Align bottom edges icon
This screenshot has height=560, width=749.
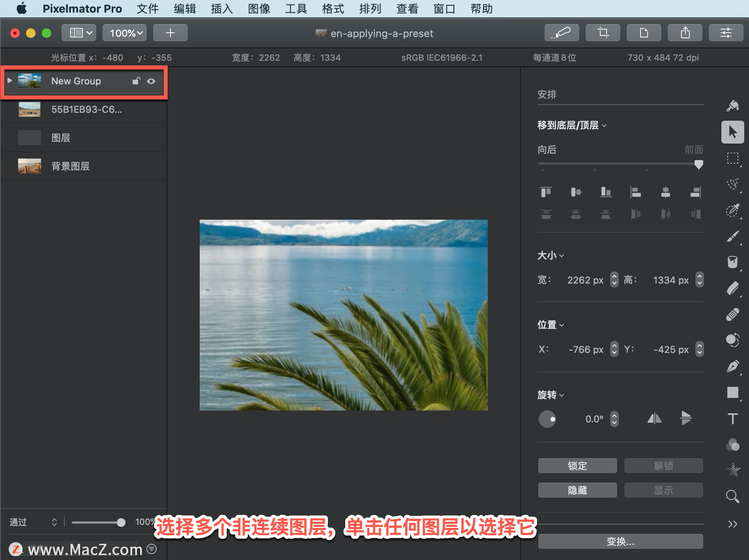pyautogui.click(x=606, y=192)
